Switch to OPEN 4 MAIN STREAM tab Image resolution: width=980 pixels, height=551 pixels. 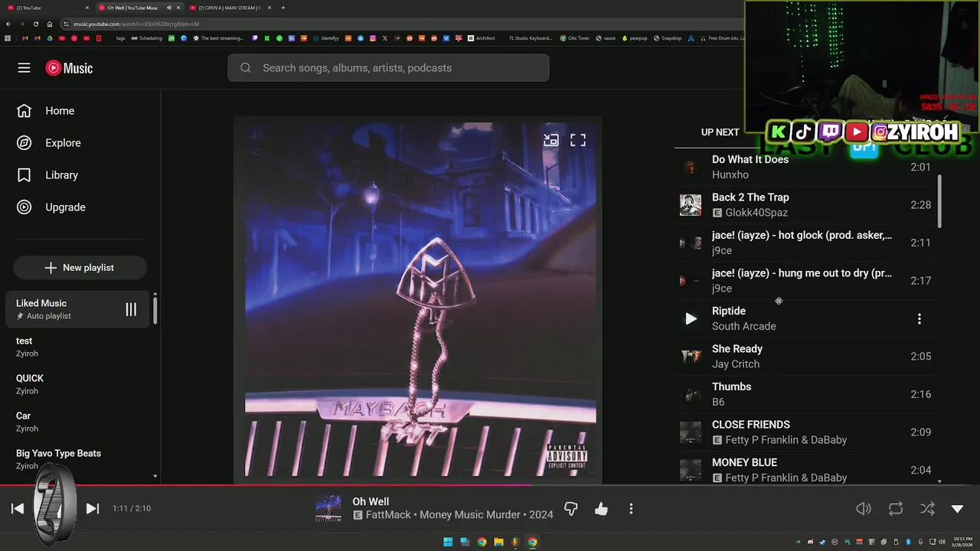click(x=230, y=8)
